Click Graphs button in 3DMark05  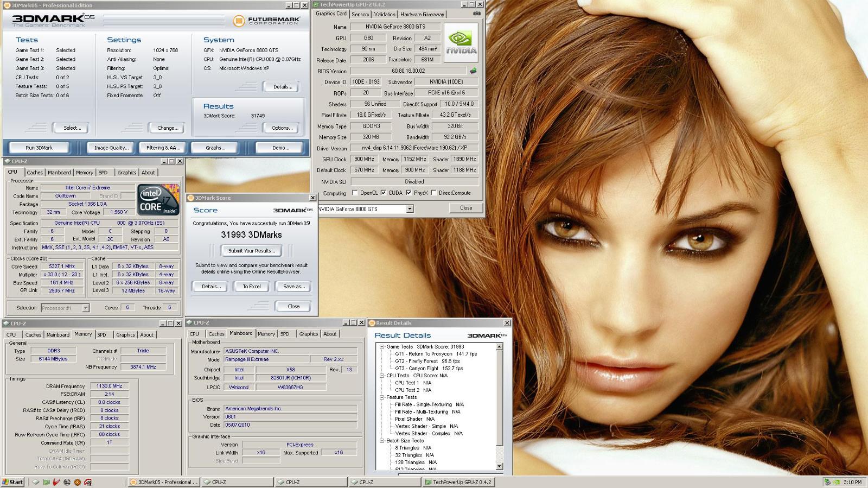(x=215, y=148)
